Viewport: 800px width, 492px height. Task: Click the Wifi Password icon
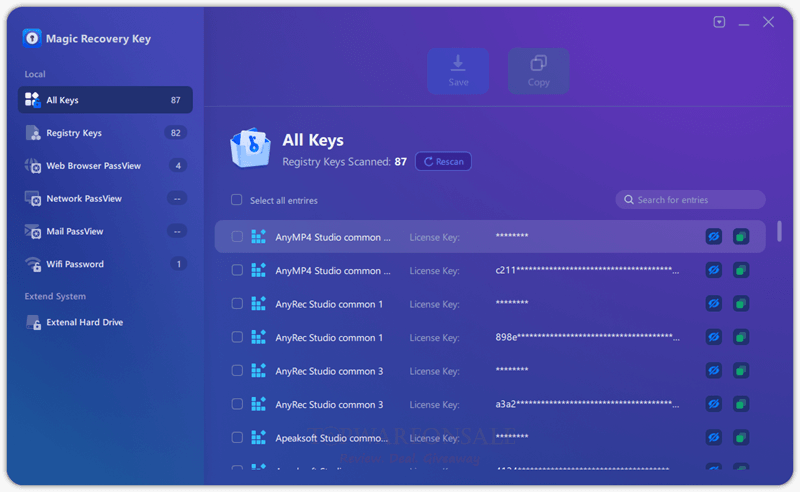(33, 264)
